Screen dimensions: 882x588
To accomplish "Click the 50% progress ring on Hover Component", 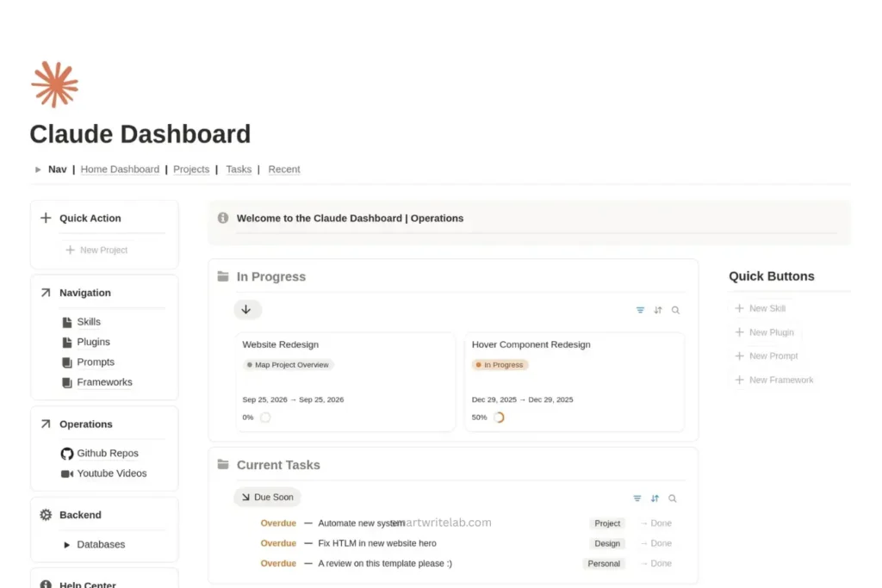I will (x=499, y=417).
